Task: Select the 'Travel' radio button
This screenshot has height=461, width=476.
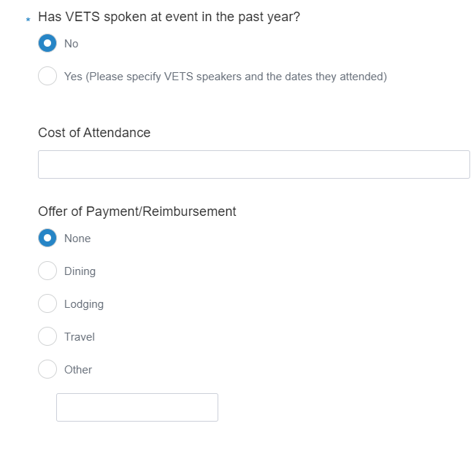Action: click(x=47, y=337)
